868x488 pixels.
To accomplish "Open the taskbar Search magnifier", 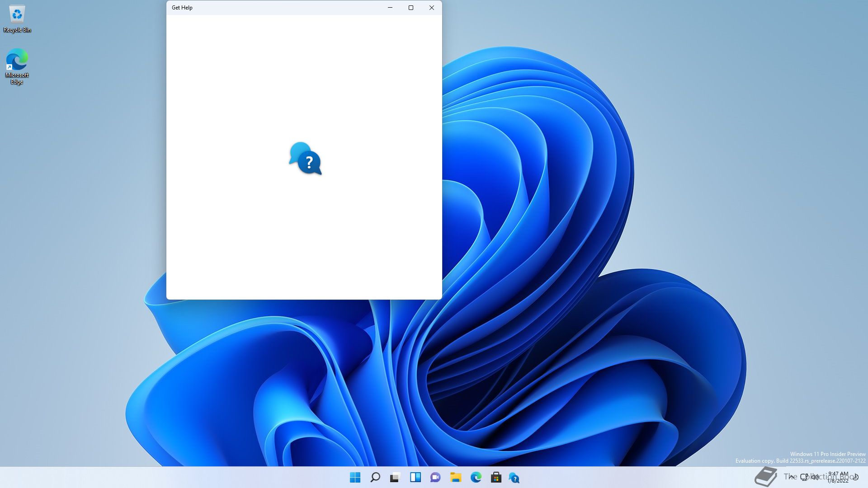I will pos(375,477).
